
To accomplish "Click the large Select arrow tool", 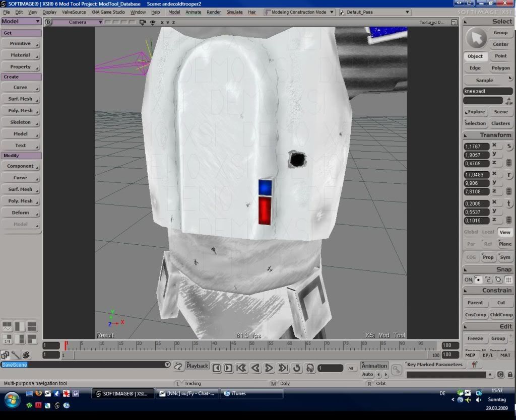I will (x=476, y=38).
